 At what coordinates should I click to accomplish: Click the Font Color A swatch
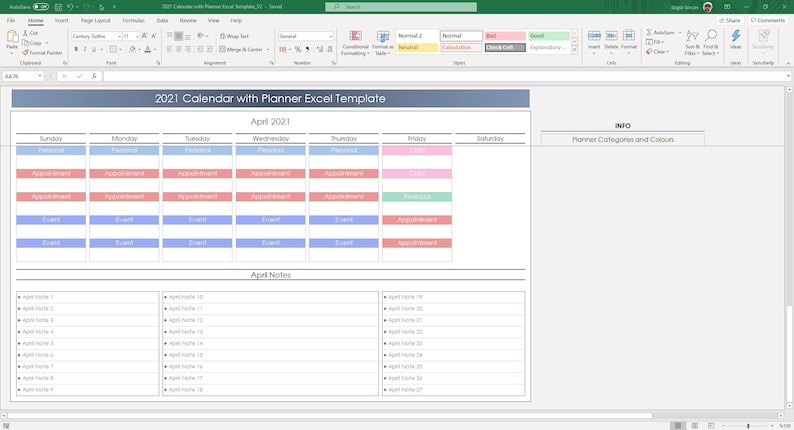point(147,50)
